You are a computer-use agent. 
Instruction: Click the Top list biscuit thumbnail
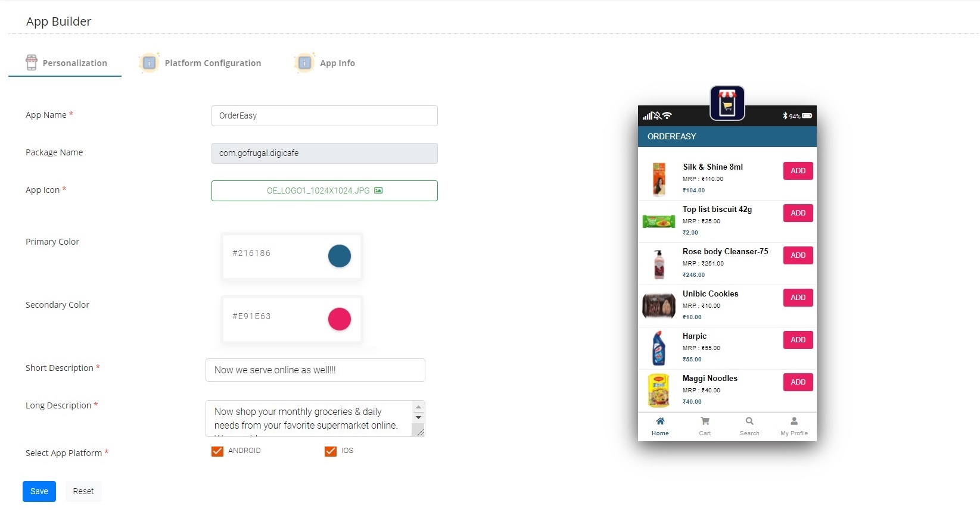pos(659,221)
